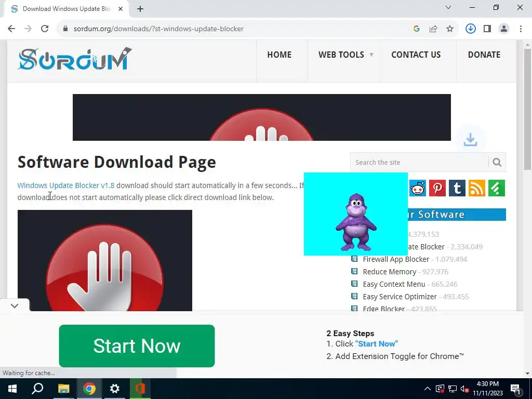
Task: Open Windows Update Blocker v1.8 link
Action: (x=66, y=185)
